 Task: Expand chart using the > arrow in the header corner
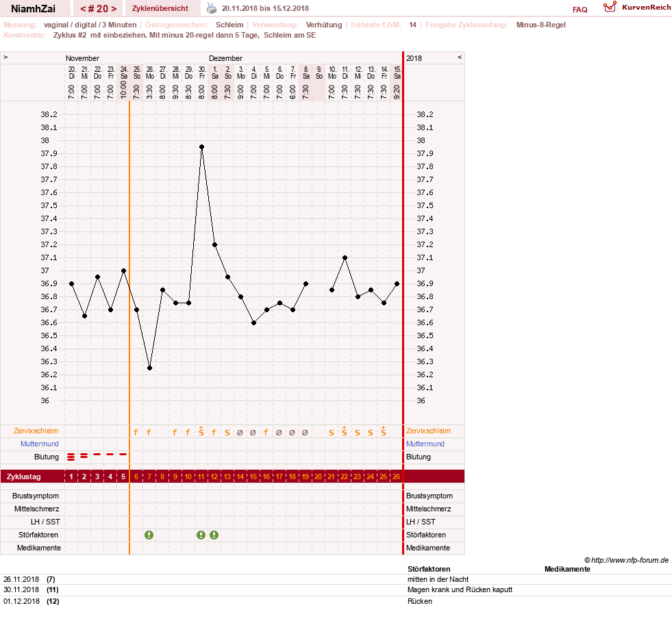tap(5, 57)
